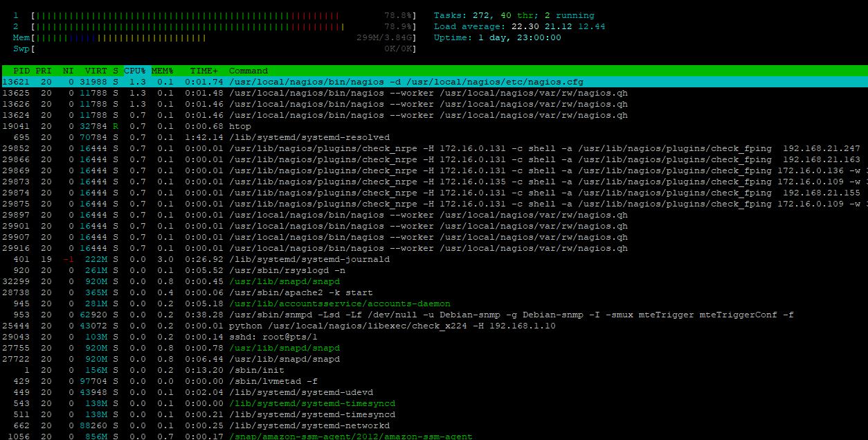Sort processes by the MEM% column header
868x440 pixels.
(162, 71)
